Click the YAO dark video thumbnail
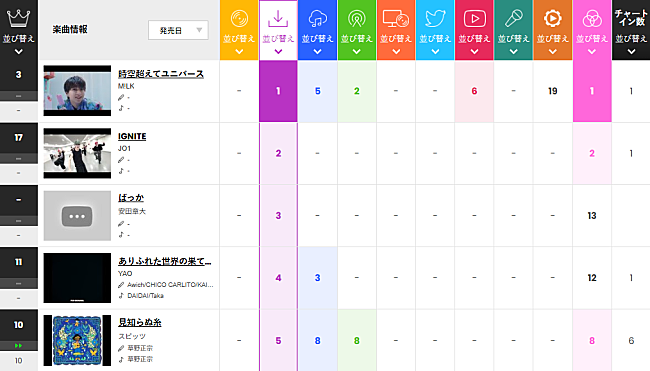 [77, 278]
